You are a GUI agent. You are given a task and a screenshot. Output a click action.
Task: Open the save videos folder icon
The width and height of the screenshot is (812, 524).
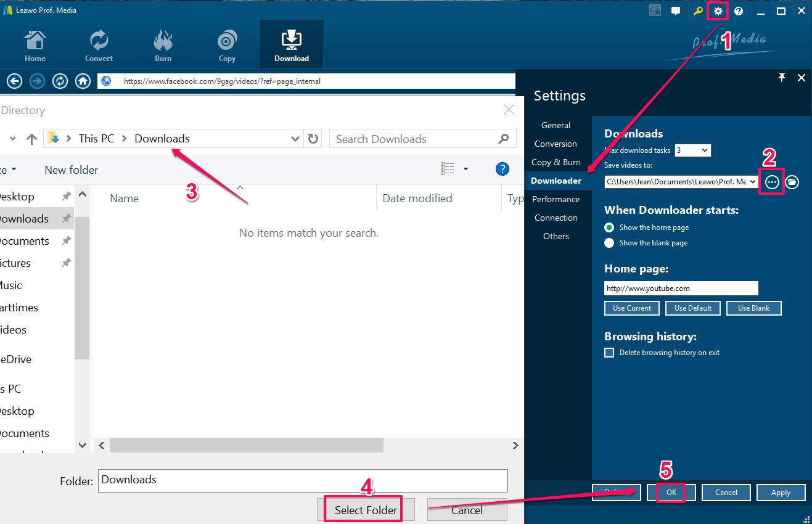coord(792,182)
